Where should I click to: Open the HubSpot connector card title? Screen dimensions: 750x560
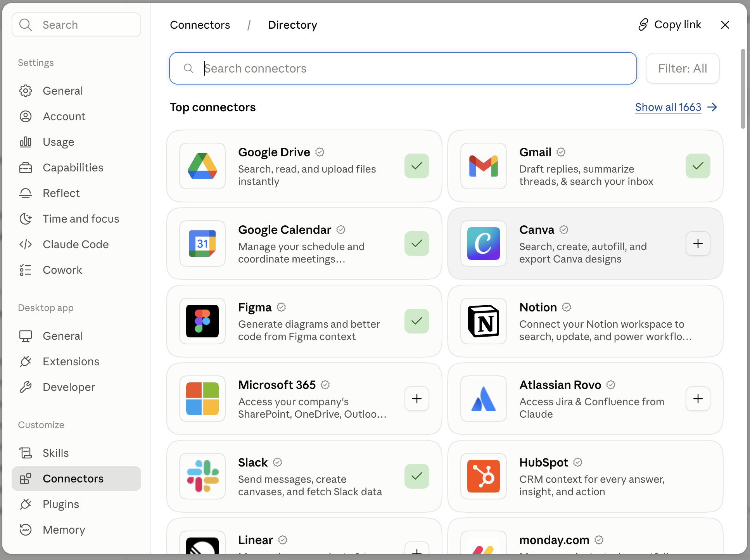[x=544, y=462]
